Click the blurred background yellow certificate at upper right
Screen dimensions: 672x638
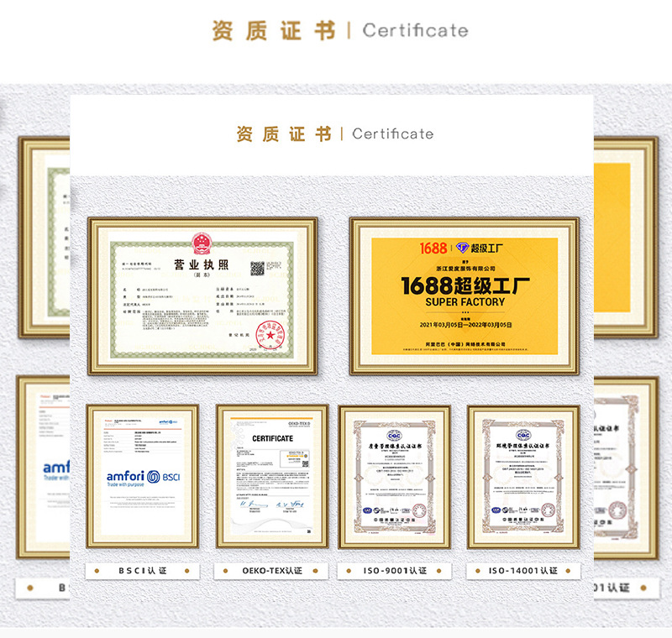626,238
